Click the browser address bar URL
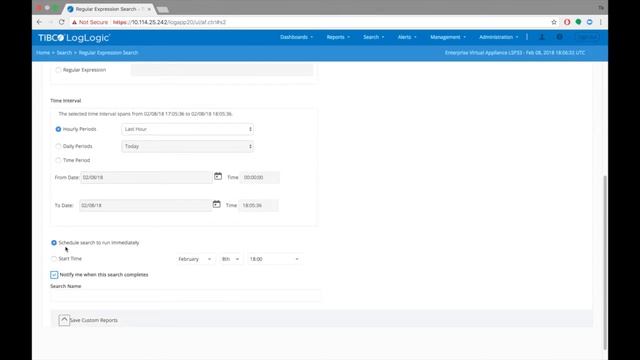The width and height of the screenshot is (640, 360). [169, 22]
